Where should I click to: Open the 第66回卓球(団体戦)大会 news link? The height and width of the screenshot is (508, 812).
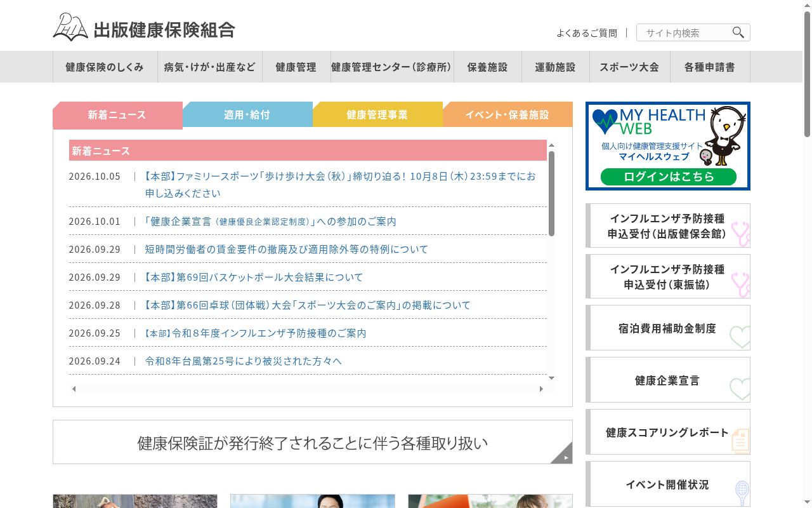pos(308,305)
